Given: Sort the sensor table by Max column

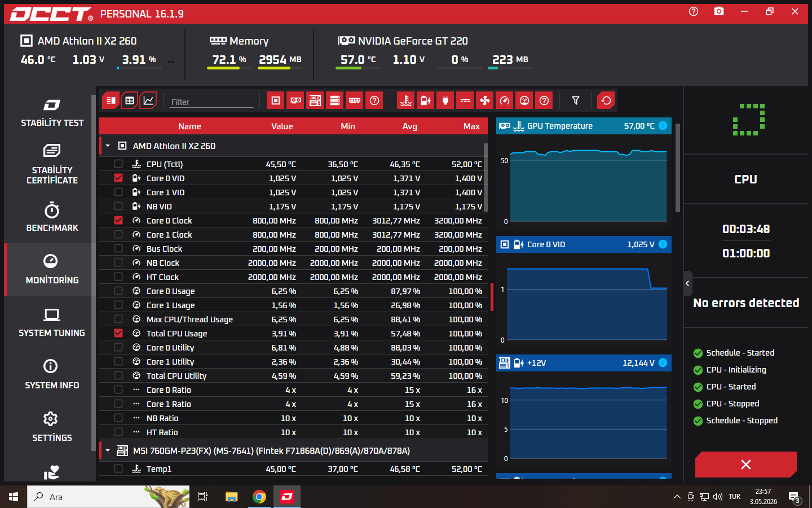Looking at the screenshot, I should click(x=471, y=126).
